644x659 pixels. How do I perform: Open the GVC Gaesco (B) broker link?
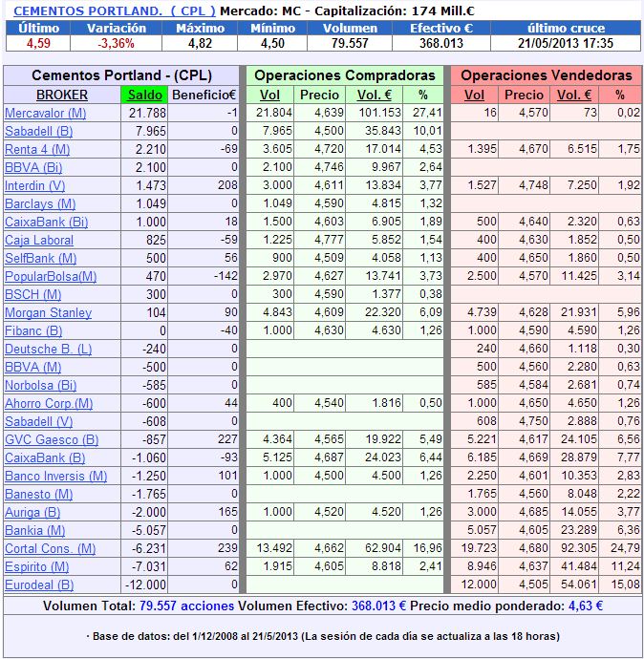pos(52,439)
